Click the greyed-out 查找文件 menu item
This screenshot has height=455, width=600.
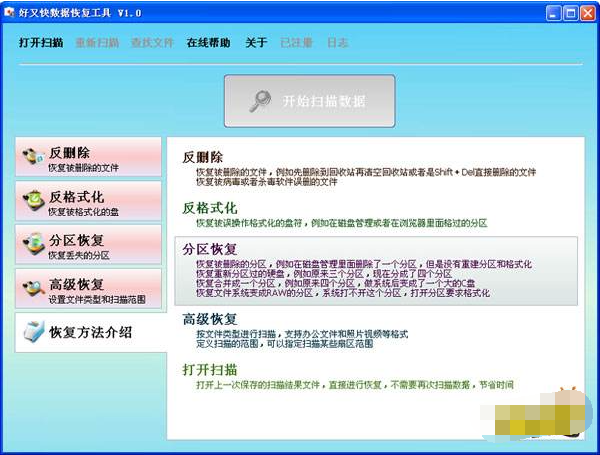pos(152,43)
